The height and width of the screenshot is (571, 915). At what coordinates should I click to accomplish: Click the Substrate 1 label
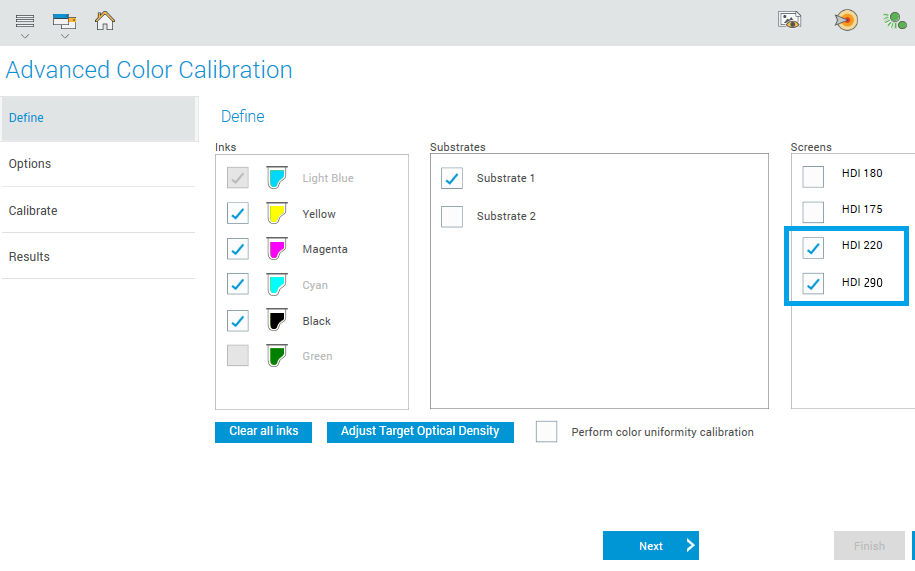click(505, 178)
